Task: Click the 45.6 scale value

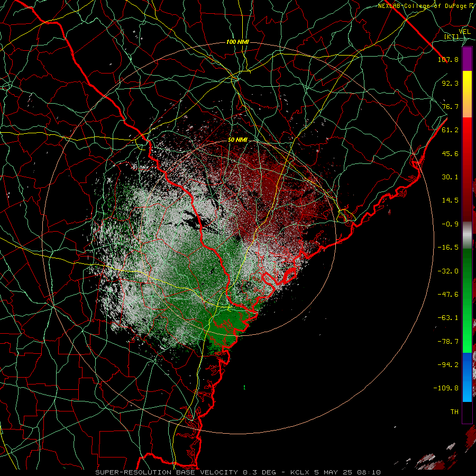Action: (450, 153)
